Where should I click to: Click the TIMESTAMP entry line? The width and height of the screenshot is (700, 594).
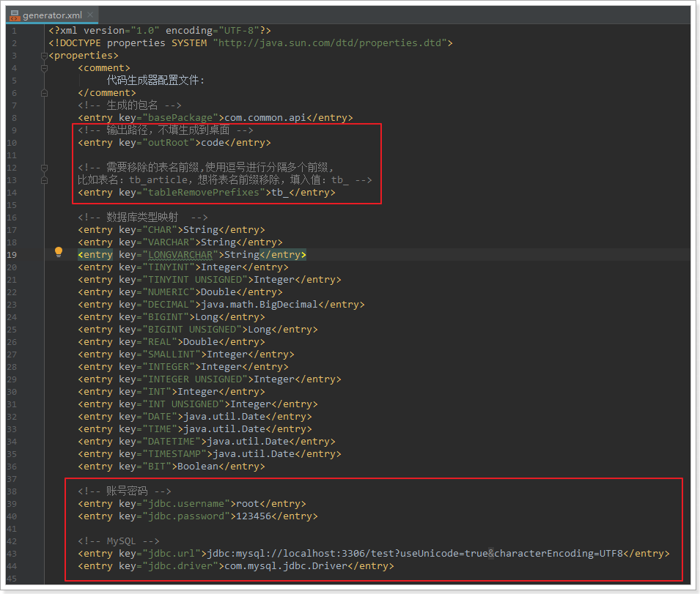pos(210,454)
